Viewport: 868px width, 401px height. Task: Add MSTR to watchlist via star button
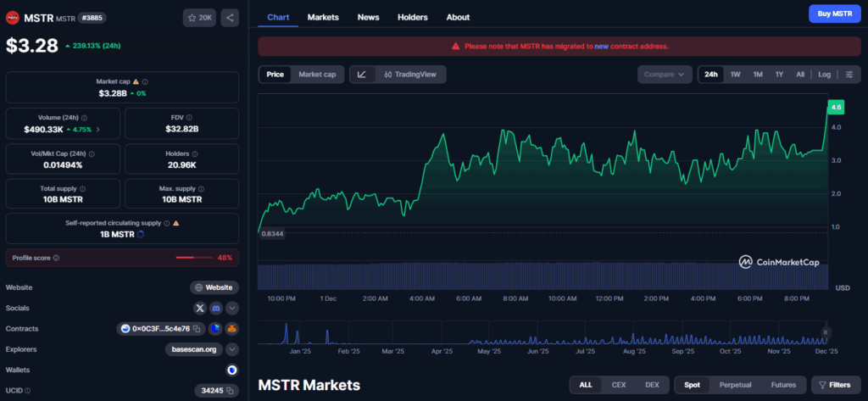pos(199,18)
